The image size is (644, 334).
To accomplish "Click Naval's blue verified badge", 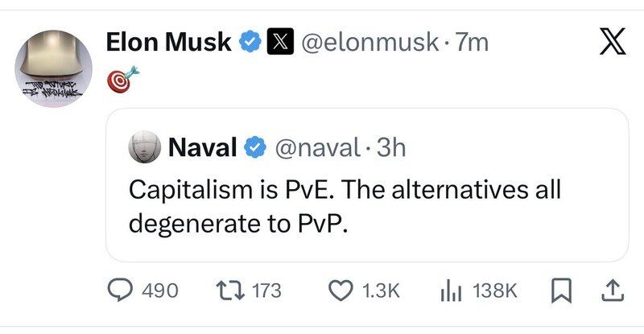I will (255, 146).
